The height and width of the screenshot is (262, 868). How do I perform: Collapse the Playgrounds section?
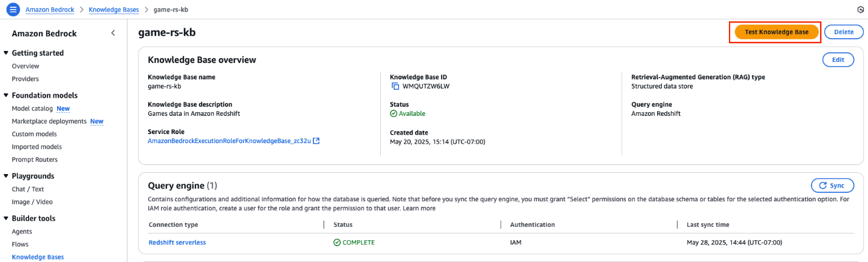point(6,176)
